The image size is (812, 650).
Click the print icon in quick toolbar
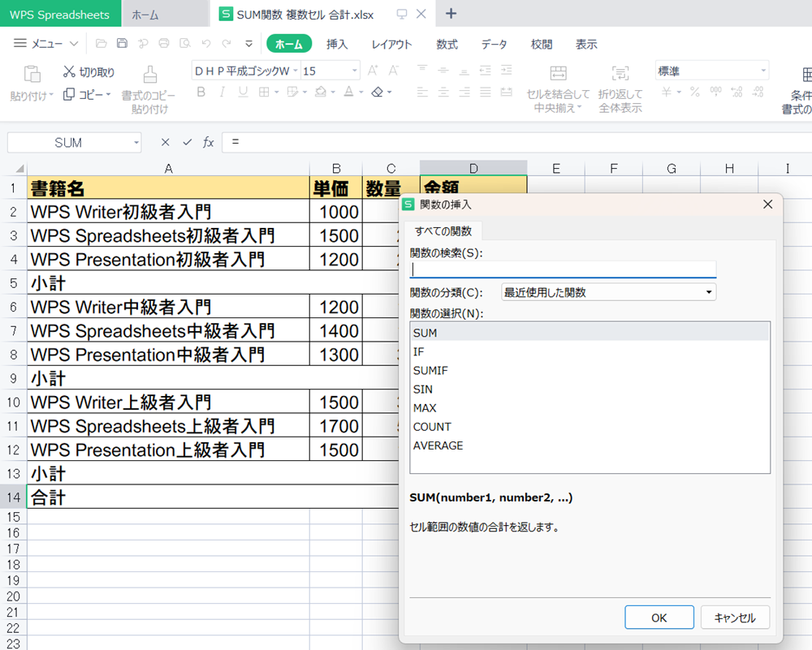coord(164,44)
